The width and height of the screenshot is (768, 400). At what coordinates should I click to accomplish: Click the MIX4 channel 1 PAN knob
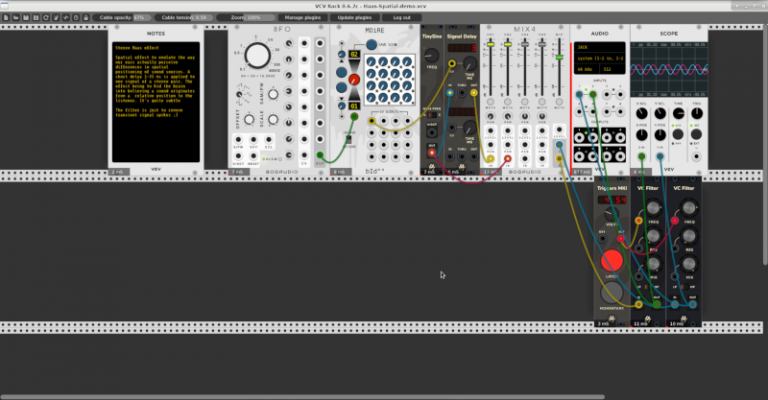(490, 117)
